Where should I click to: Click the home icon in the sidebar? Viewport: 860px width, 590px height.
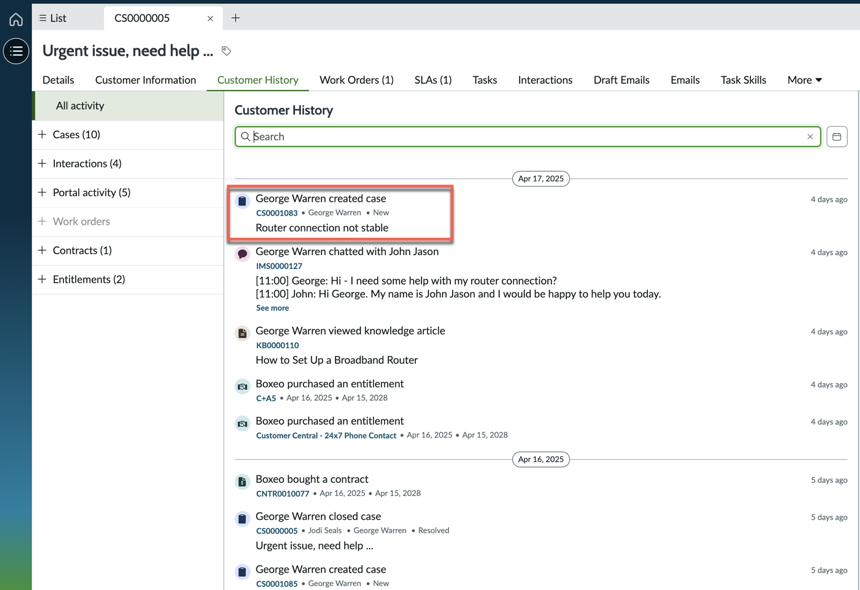[x=16, y=20]
